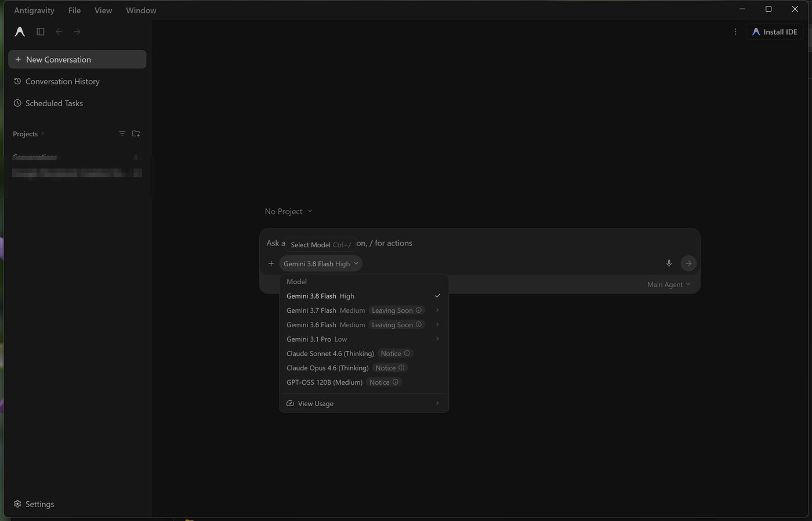This screenshot has width=812, height=521.
Task: Start voice input with the microphone icon
Action: click(669, 263)
